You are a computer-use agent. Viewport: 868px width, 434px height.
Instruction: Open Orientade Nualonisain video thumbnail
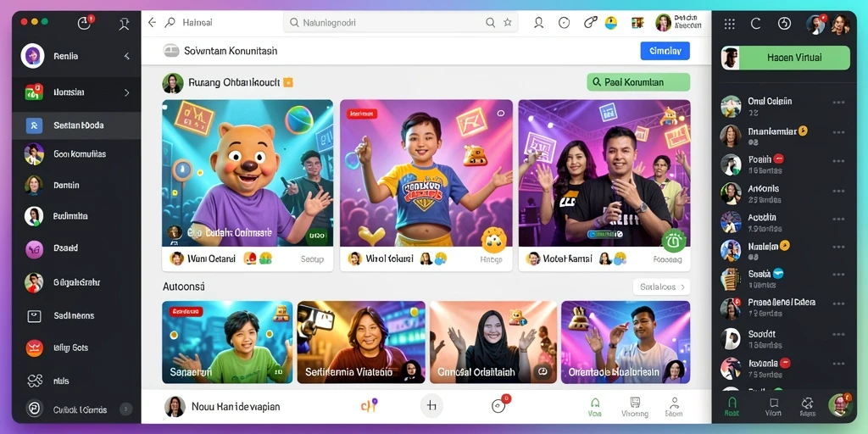point(626,342)
